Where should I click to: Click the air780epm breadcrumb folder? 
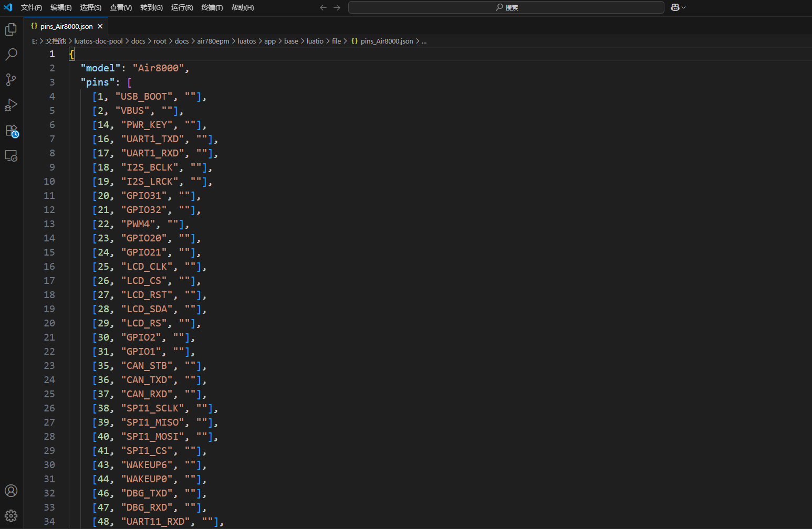point(213,41)
